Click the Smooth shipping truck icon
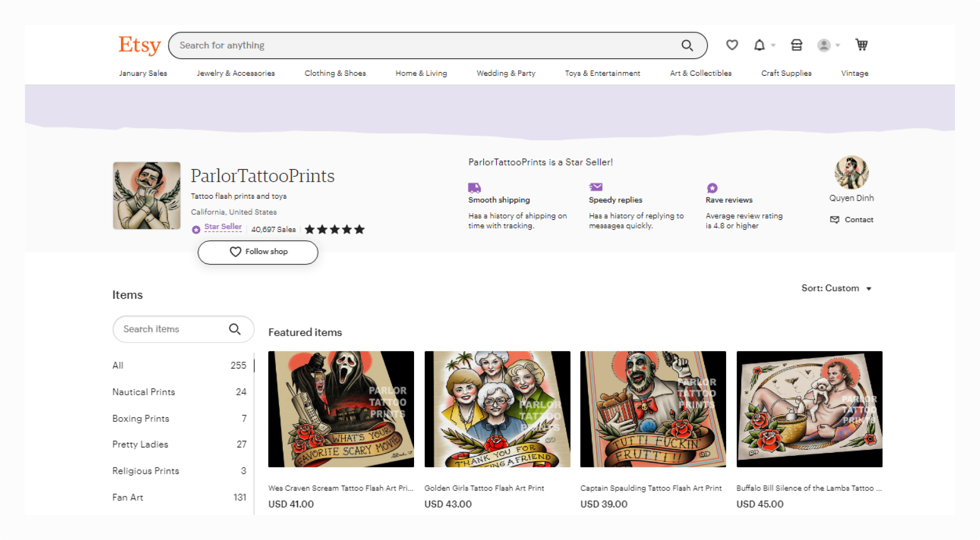 (474, 188)
